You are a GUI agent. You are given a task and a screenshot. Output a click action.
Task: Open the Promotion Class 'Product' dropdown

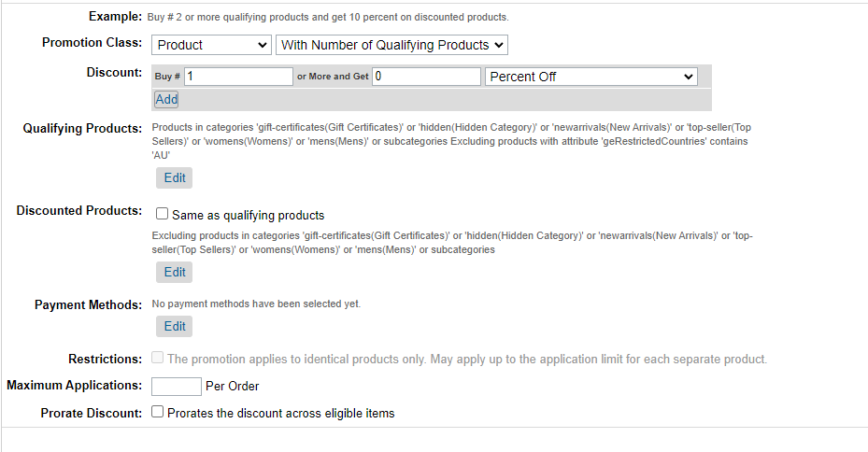coord(211,45)
